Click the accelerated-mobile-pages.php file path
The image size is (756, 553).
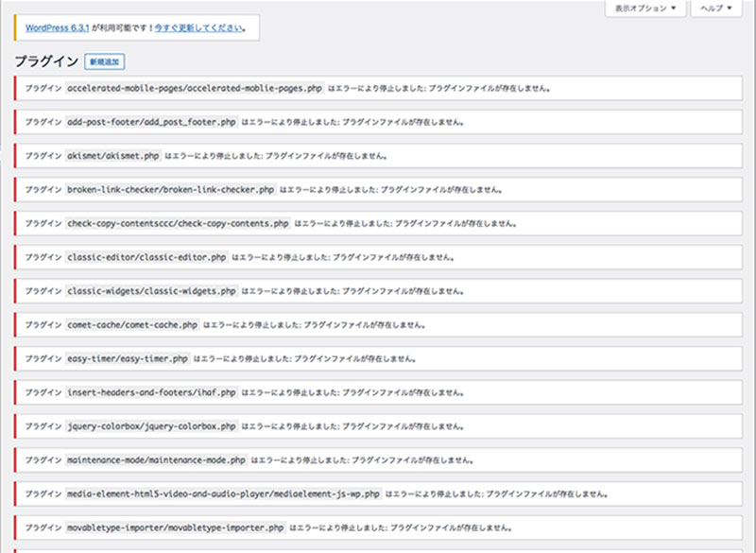[194, 89]
